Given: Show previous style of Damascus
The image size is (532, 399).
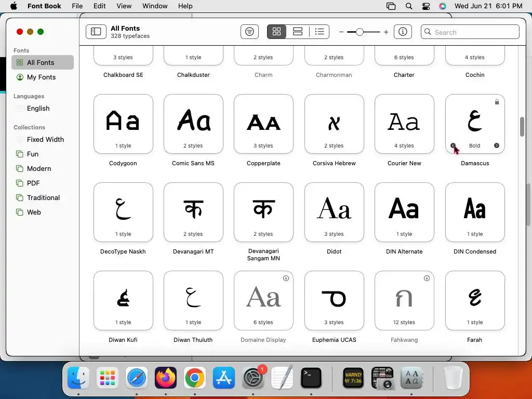Looking at the screenshot, I should (453, 145).
